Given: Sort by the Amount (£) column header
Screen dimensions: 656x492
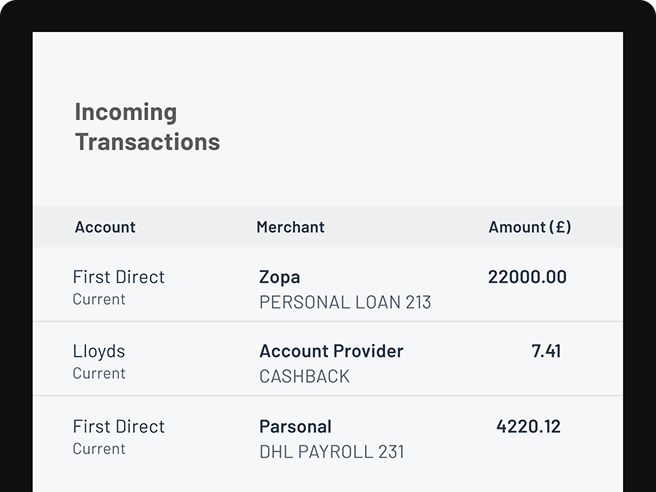Looking at the screenshot, I should pos(530,227).
